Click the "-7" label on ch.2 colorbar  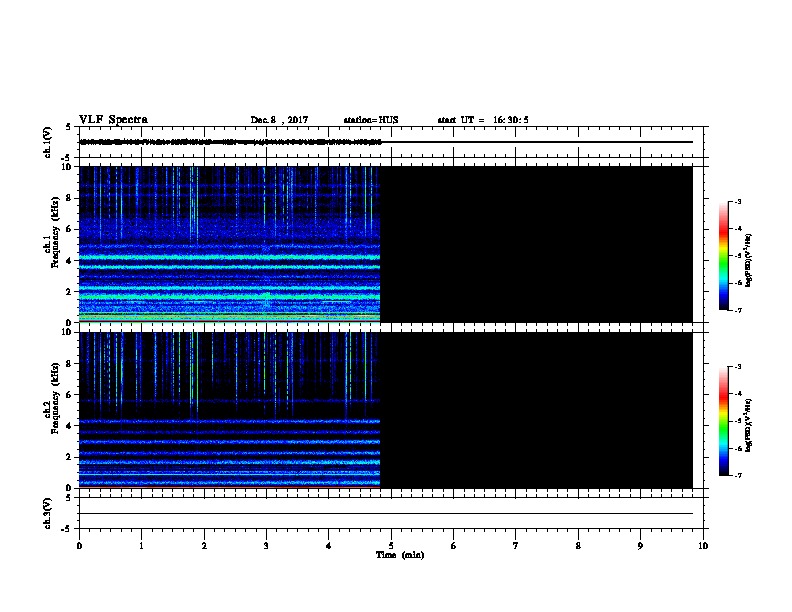tap(738, 476)
